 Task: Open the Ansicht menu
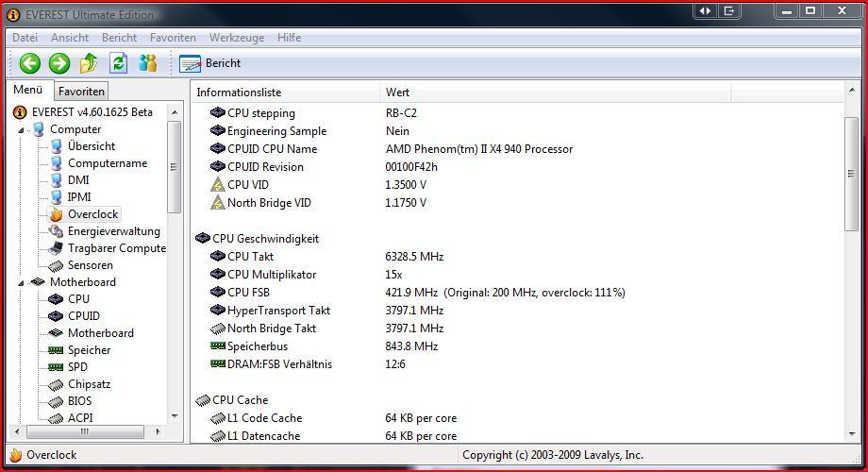70,38
